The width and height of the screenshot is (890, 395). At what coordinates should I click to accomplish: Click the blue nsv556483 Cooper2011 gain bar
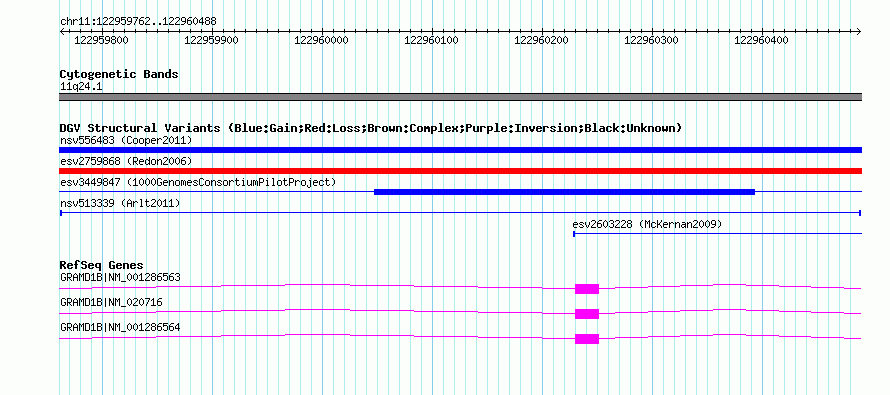pyautogui.click(x=460, y=150)
